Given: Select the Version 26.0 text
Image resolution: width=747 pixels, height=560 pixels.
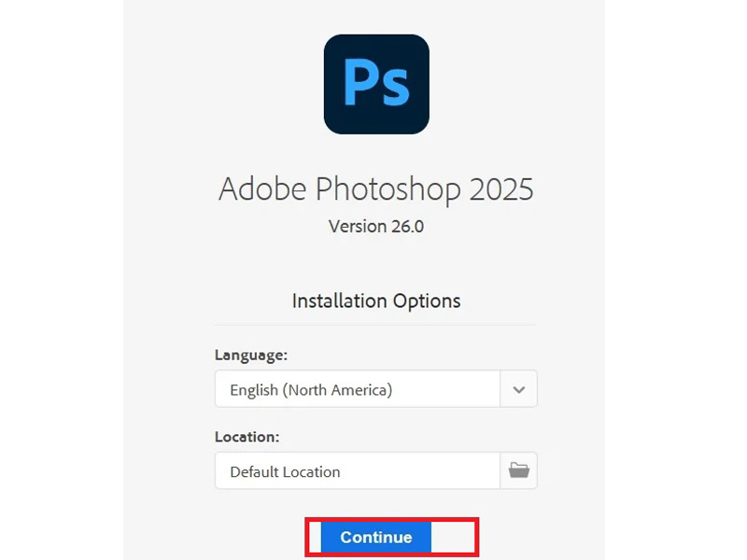Looking at the screenshot, I should point(376,226).
